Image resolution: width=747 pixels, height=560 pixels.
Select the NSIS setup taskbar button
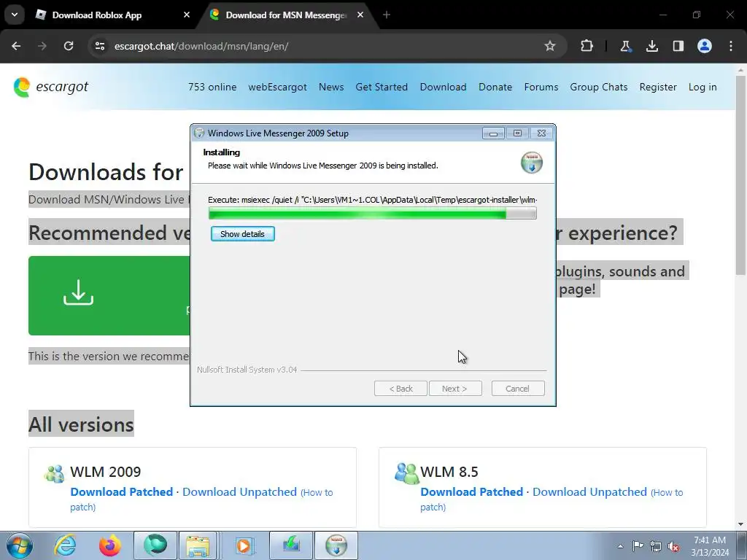pyautogui.click(x=336, y=545)
